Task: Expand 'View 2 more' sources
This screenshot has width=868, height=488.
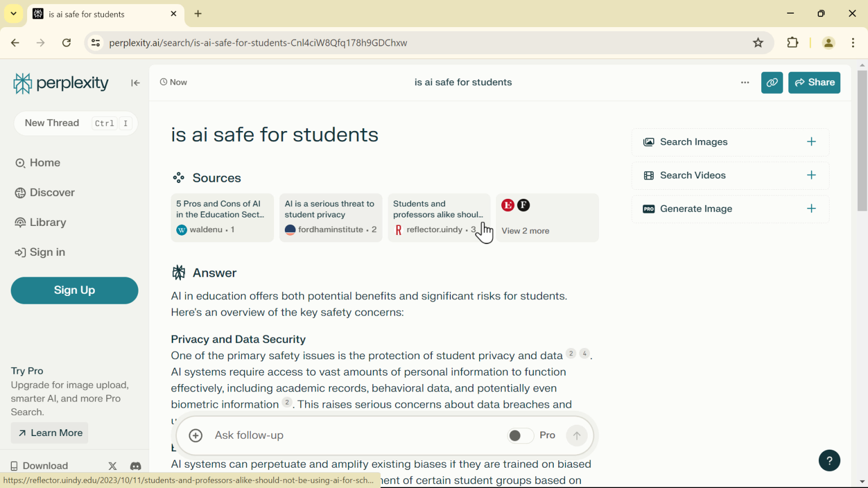Action: point(525,230)
